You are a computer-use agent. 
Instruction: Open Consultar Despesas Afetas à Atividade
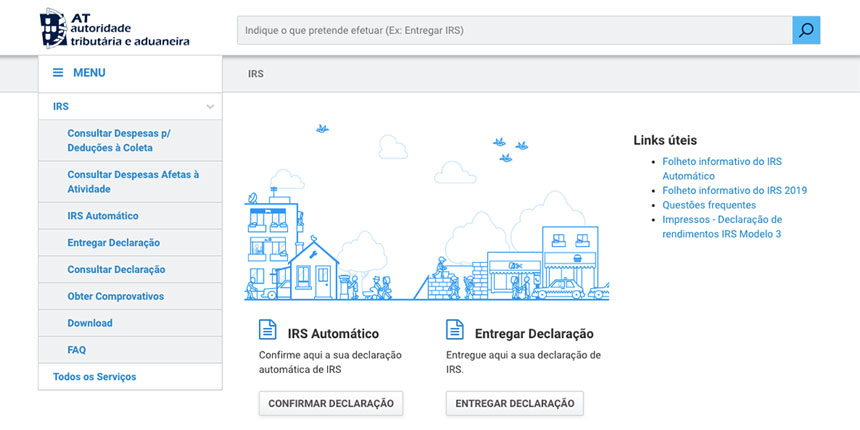click(132, 181)
